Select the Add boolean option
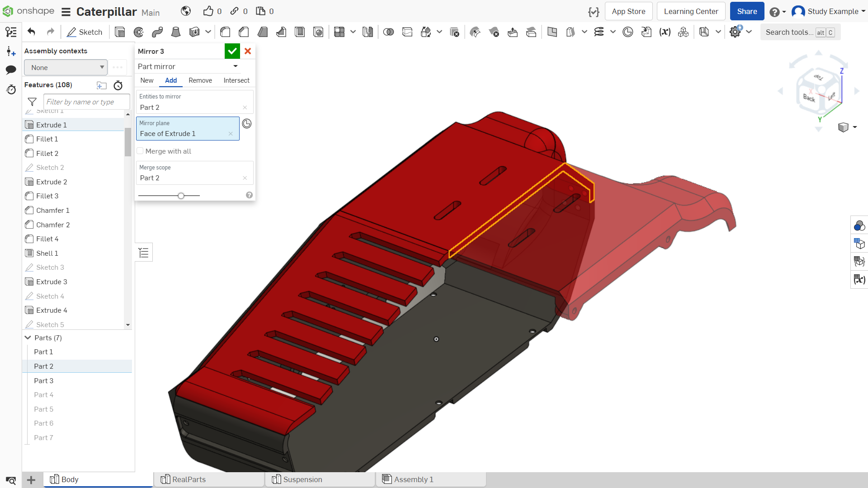 171,80
